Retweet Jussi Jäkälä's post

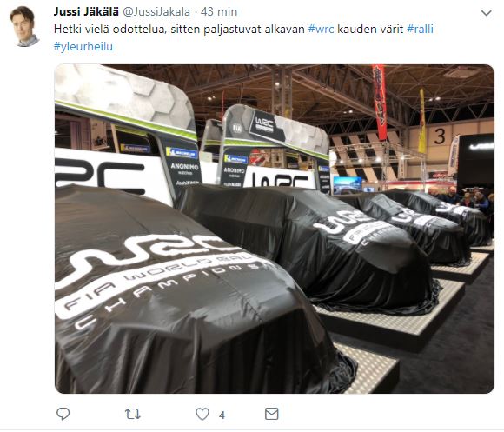[132, 414]
